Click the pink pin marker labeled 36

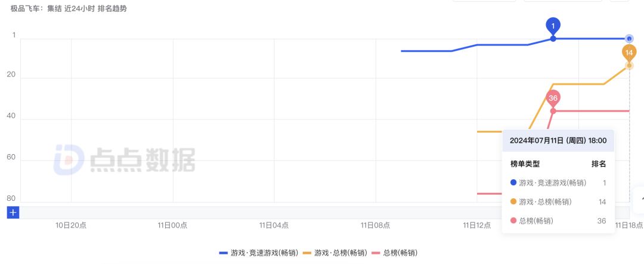[553, 98]
